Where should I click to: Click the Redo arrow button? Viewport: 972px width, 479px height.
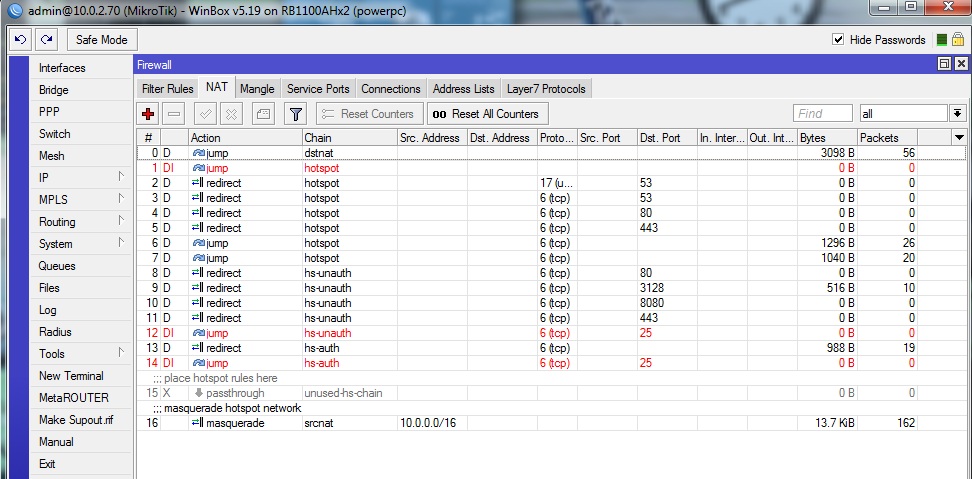click(46, 40)
